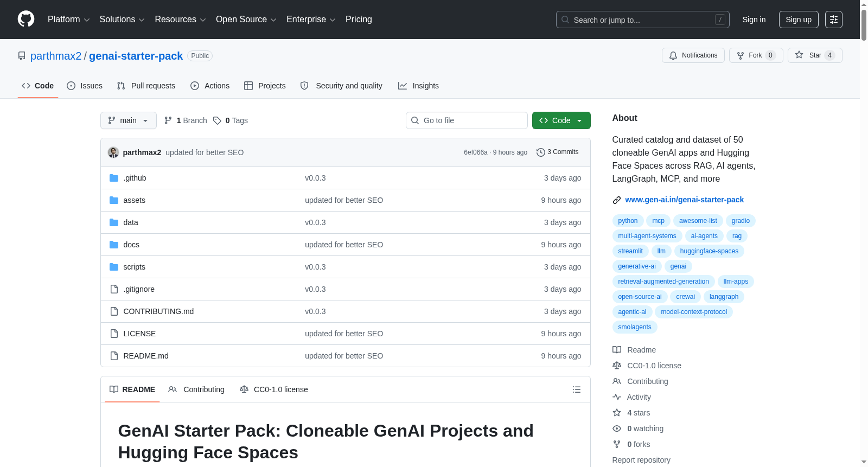Open the Security and quality tab
This screenshot has height=467, width=868.
tap(341, 86)
